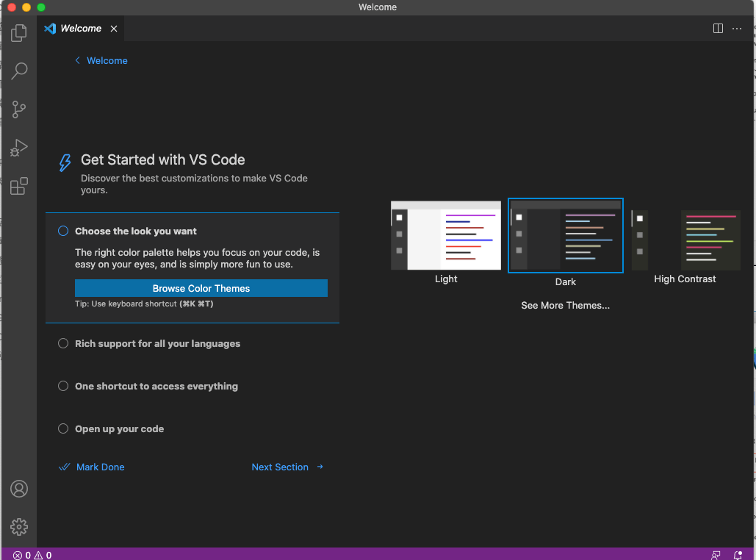Viewport: 756px width, 560px height.
Task: Open the Source Control view
Action: pyautogui.click(x=19, y=110)
